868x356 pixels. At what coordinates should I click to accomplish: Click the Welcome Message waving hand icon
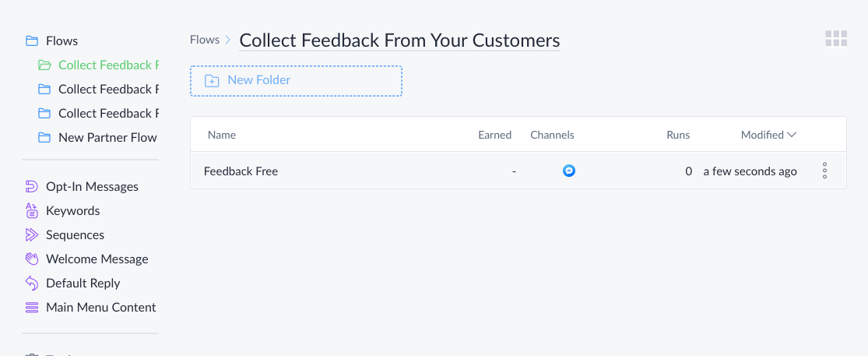32,259
